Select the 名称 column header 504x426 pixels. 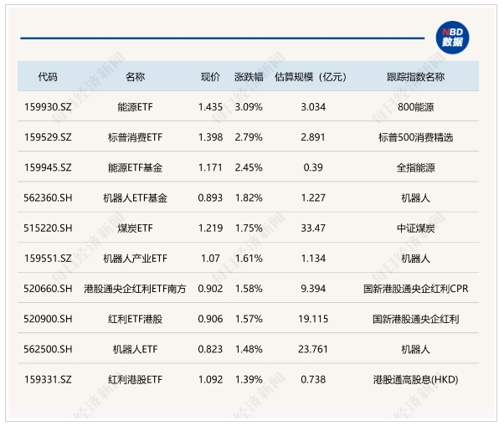click(135, 77)
